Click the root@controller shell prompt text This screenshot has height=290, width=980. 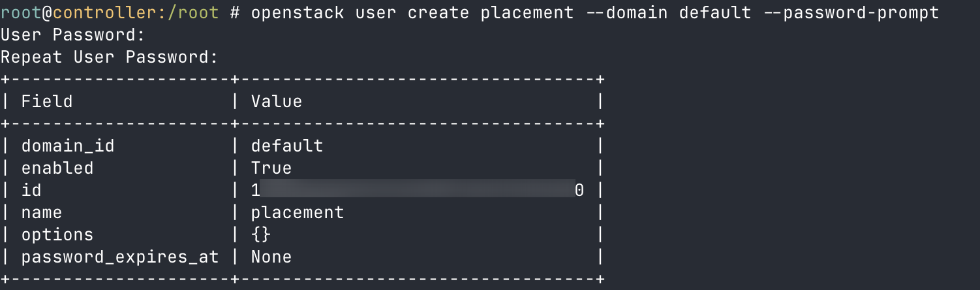(x=109, y=12)
